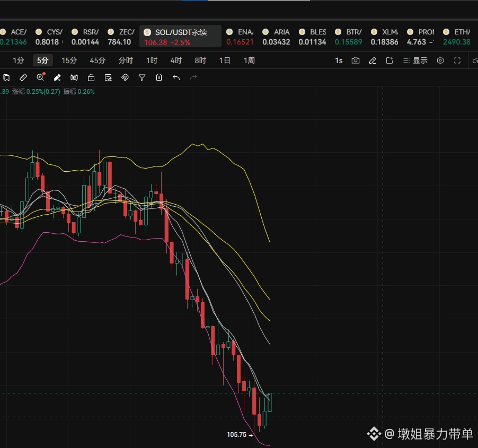Open the ZEC/ pair ticker
The height and width of the screenshot is (448, 478).
tap(121, 37)
